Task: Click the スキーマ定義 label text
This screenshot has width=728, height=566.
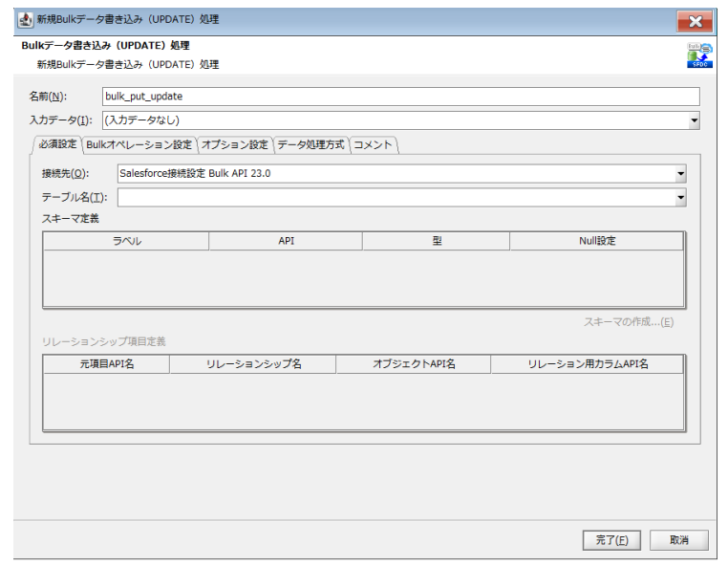Action: click(x=70, y=218)
